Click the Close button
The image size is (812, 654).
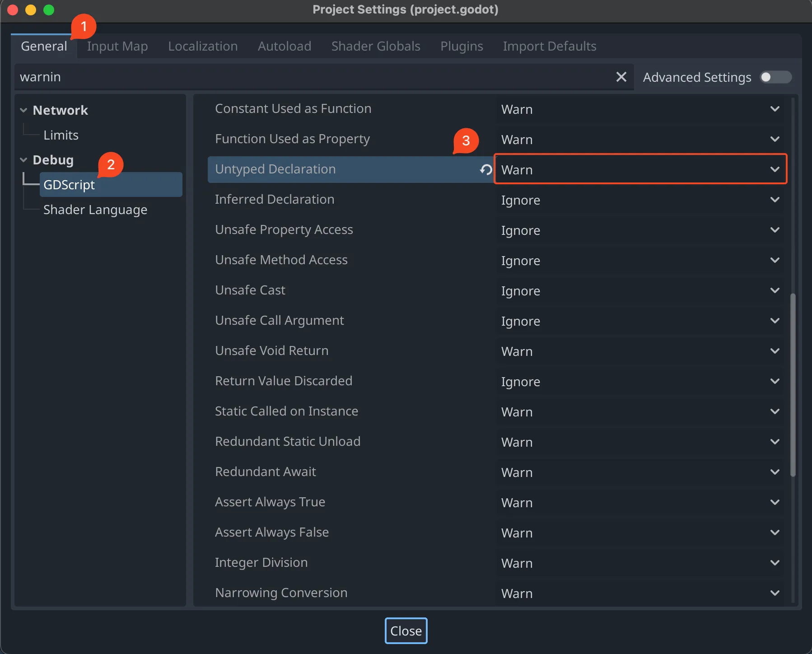coord(406,631)
